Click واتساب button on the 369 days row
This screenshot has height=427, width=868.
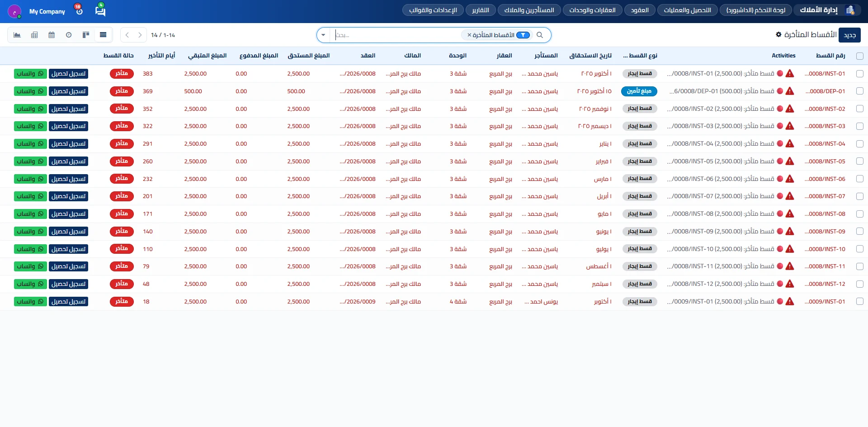pos(30,91)
